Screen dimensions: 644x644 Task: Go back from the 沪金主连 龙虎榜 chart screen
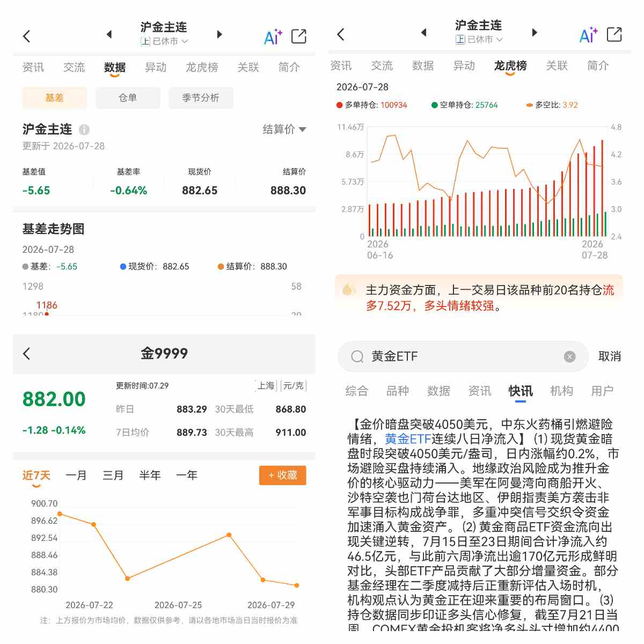tap(341, 35)
